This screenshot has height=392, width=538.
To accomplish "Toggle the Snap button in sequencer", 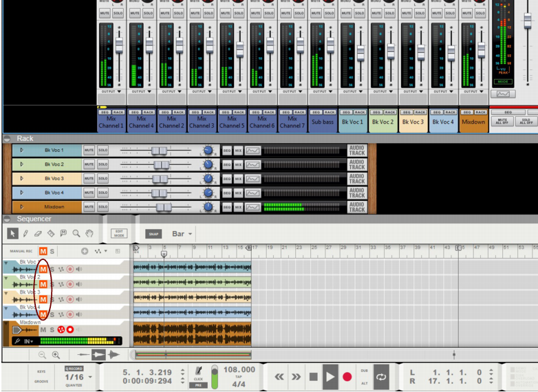I will pos(154,234).
